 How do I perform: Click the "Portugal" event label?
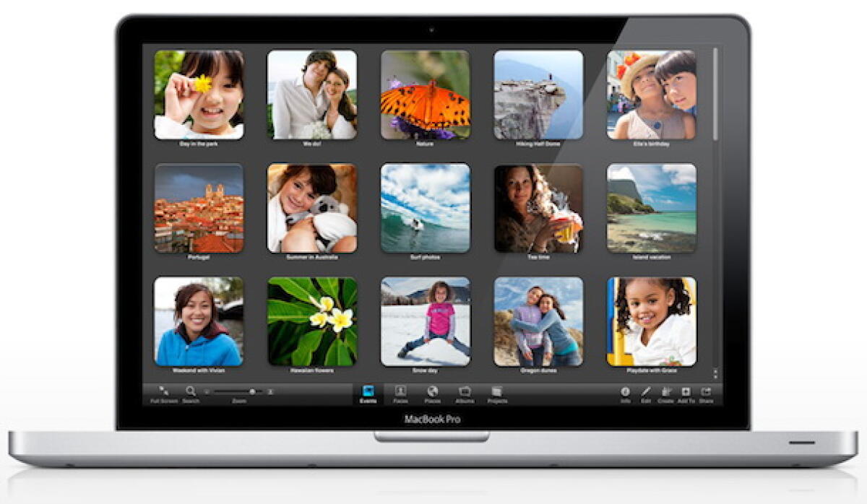[199, 257]
